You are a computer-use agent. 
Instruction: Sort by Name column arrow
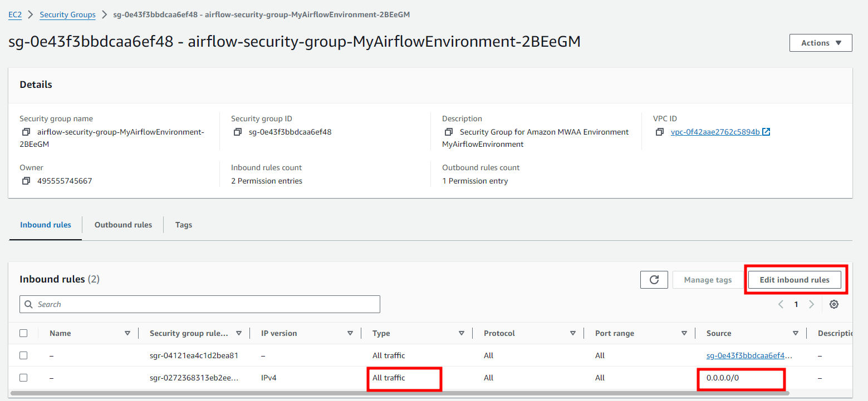127,333
